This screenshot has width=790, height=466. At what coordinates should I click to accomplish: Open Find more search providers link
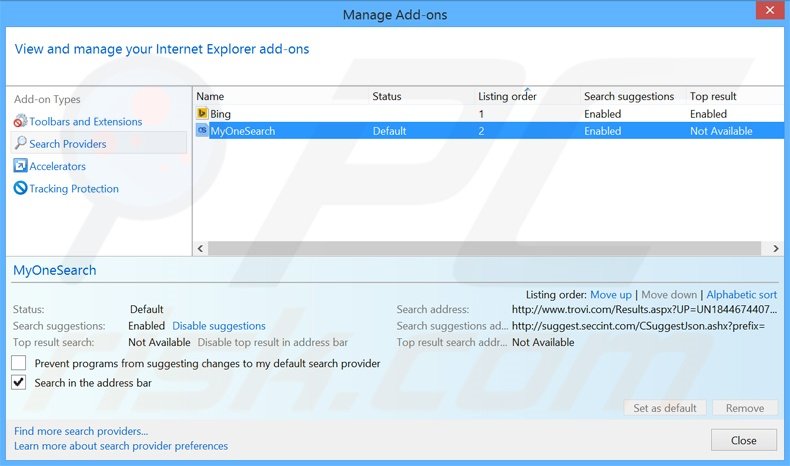(81, 431)
